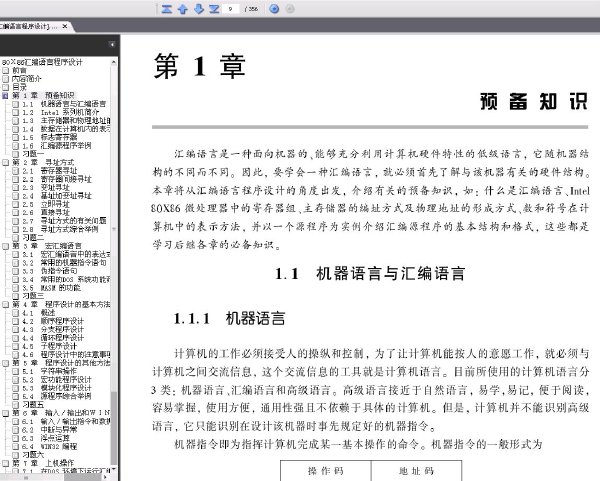Open bookmark 5.4 源程序综合举例
The image size is (600, 481).
click(57, 396)
